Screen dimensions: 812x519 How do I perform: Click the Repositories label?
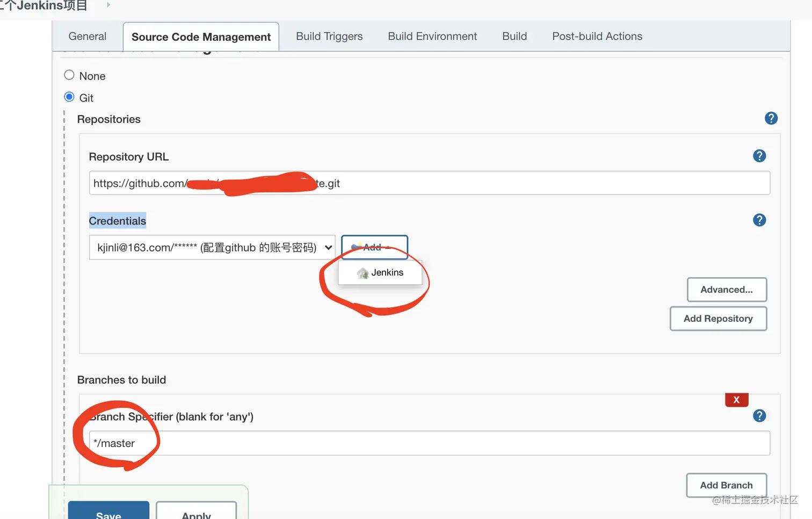(109, 119)
